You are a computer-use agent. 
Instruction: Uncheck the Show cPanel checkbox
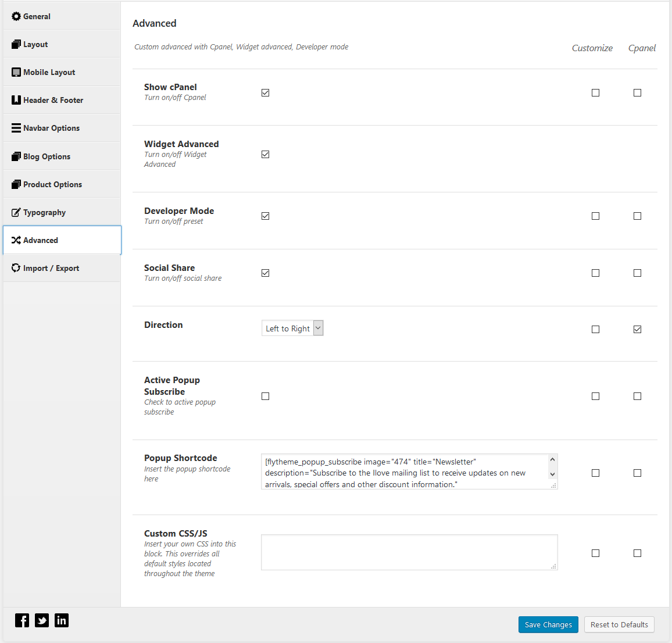pos(265,92)
